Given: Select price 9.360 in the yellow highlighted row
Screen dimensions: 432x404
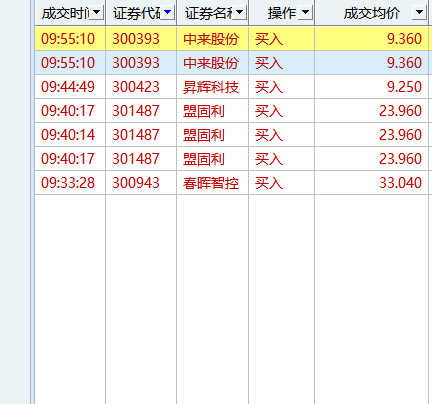Looking at the screenshot, I should tap(404, 39).
